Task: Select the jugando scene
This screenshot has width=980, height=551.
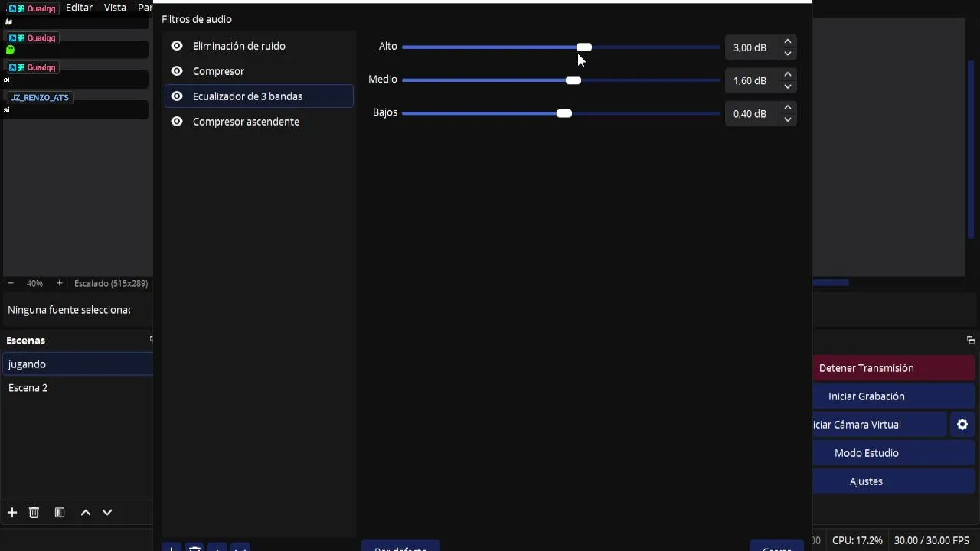Action: [x=77, y=364]
